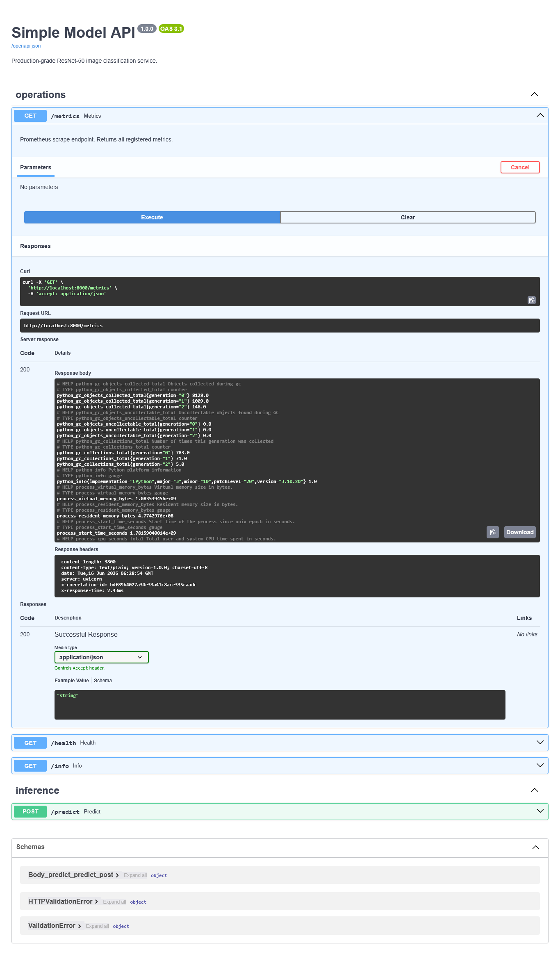
Task: Switch to the Schema tab
Action: tap(103, 681)
